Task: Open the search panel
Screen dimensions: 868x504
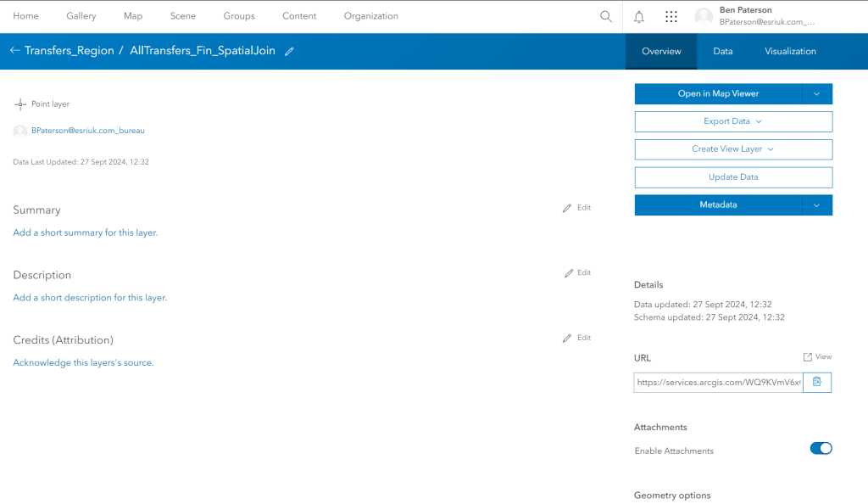Action: click(605, 16)
